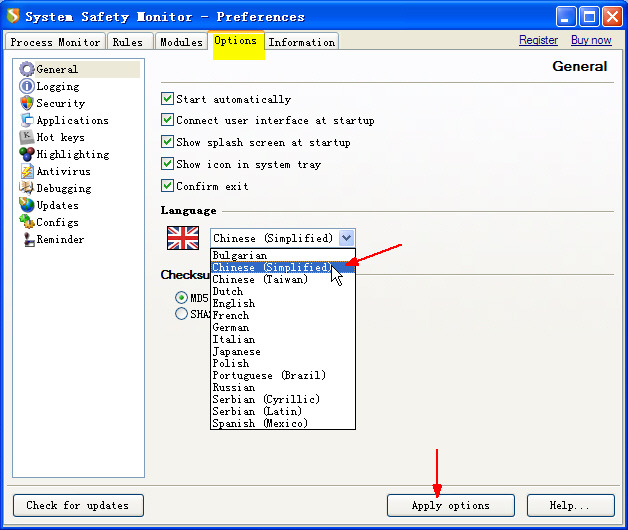Viewport: 628px width, 530px height.
Task: Select Italian from language list
Action: [x=283, y=339]
